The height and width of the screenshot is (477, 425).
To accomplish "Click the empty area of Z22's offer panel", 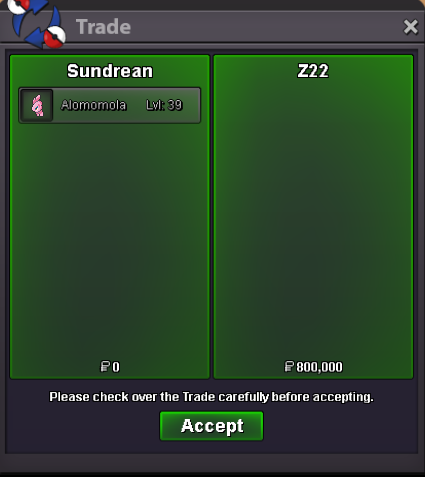I will pos(313,217).
